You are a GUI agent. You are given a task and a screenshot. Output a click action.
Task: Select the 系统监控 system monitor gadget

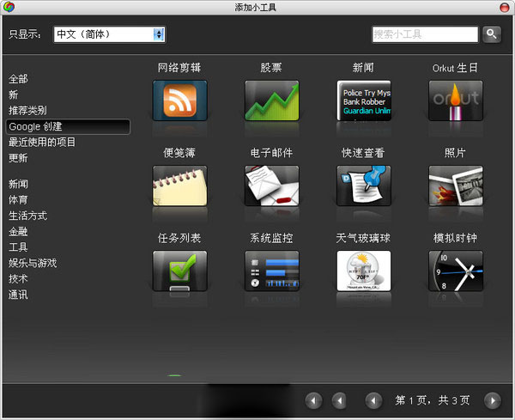271,271
